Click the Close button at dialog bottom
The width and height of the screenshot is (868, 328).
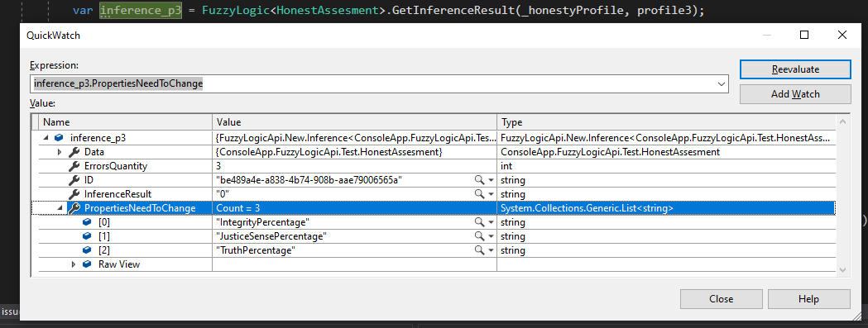click(721, 299)
